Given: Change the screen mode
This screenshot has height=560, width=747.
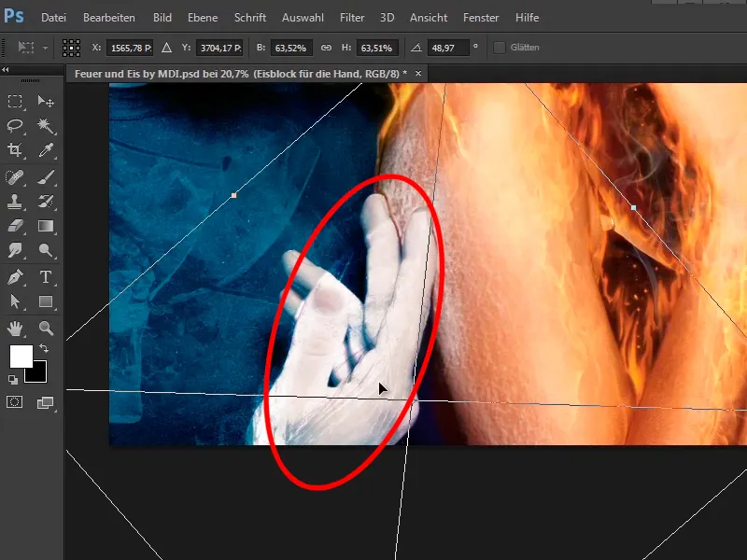Looking at the screenshot, I should [x=46, y=403].
